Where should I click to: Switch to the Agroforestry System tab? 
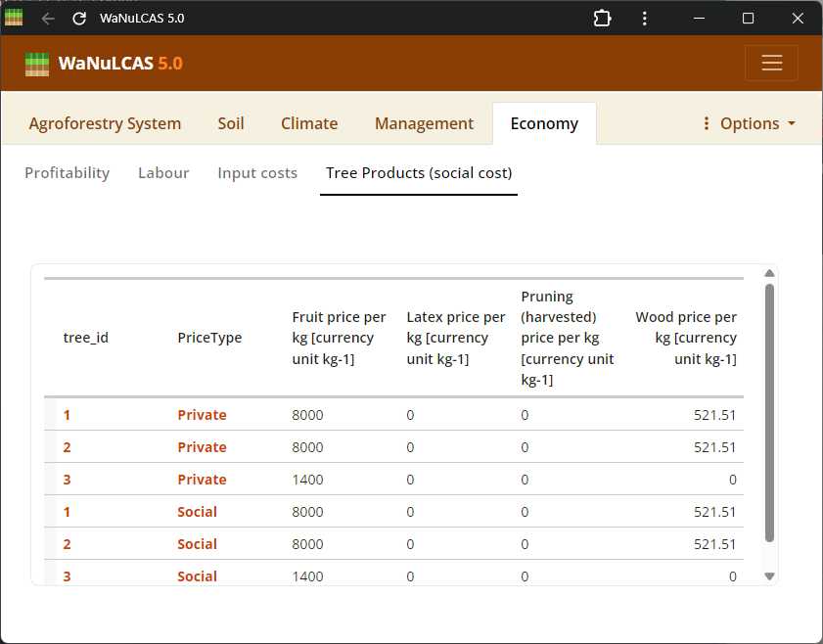point(105,123)
